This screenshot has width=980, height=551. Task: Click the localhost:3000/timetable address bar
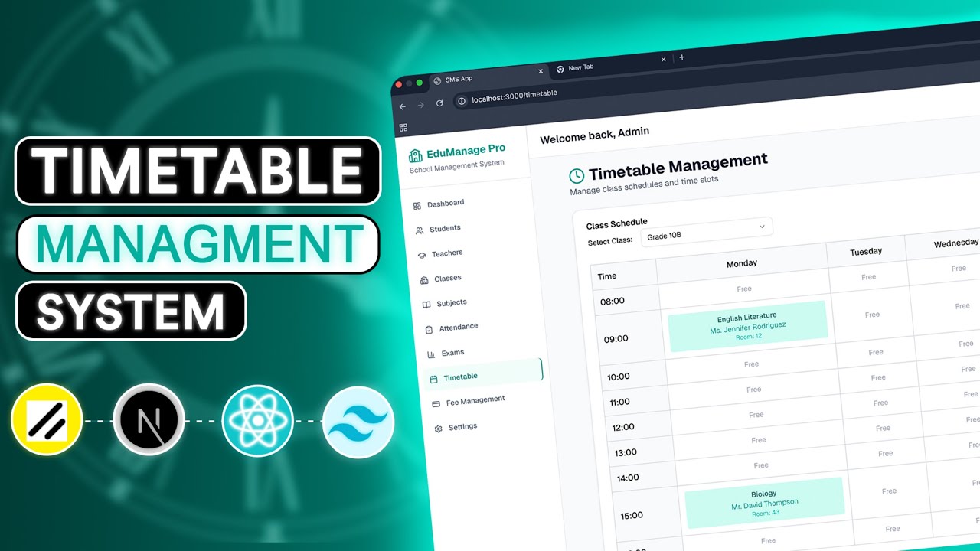pyautogui.click(x=514, y=96)
